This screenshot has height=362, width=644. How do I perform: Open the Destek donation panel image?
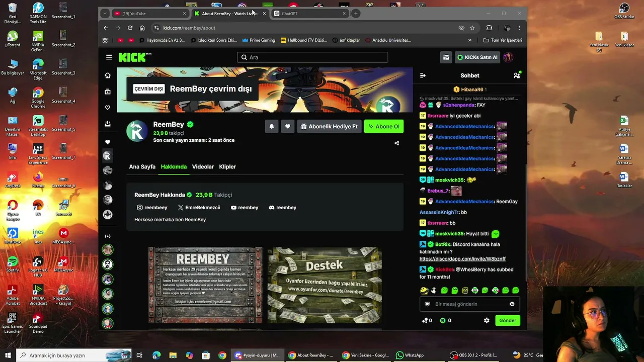tap(325, 285)
